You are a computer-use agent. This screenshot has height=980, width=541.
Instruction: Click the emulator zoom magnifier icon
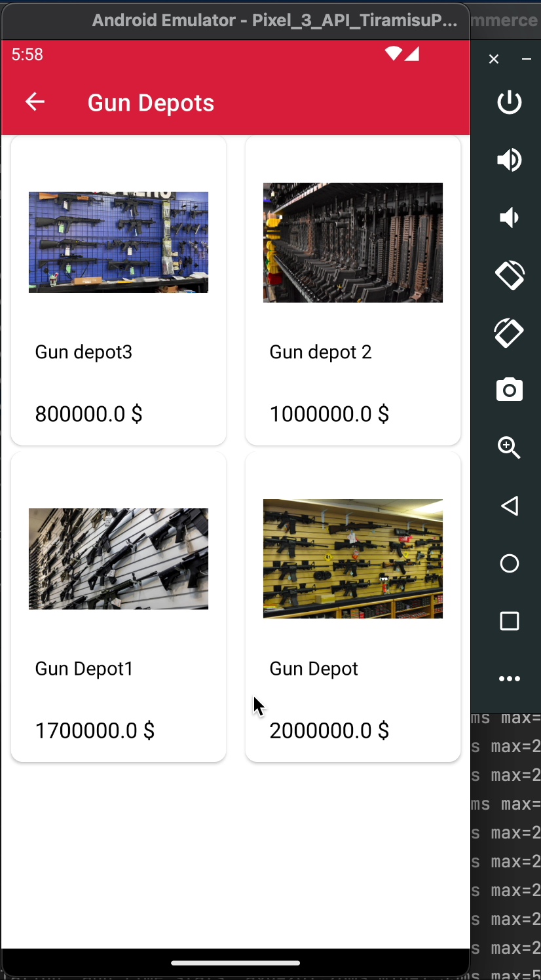(510, 448)
